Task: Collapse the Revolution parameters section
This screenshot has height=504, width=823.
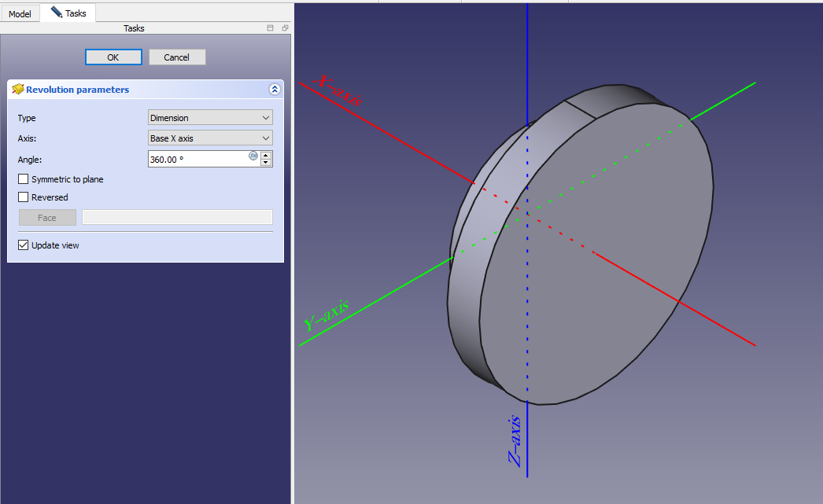Action: pos(274,90)
